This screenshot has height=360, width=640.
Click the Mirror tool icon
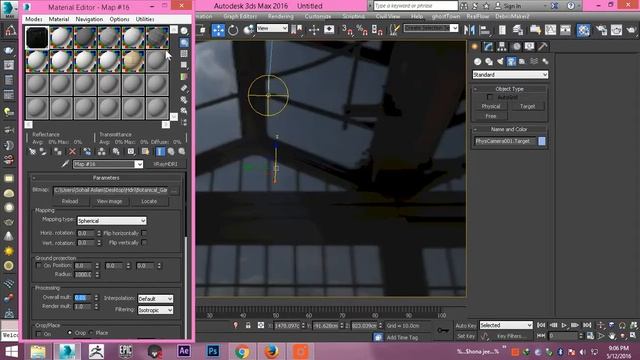click(x=469, y=29)
